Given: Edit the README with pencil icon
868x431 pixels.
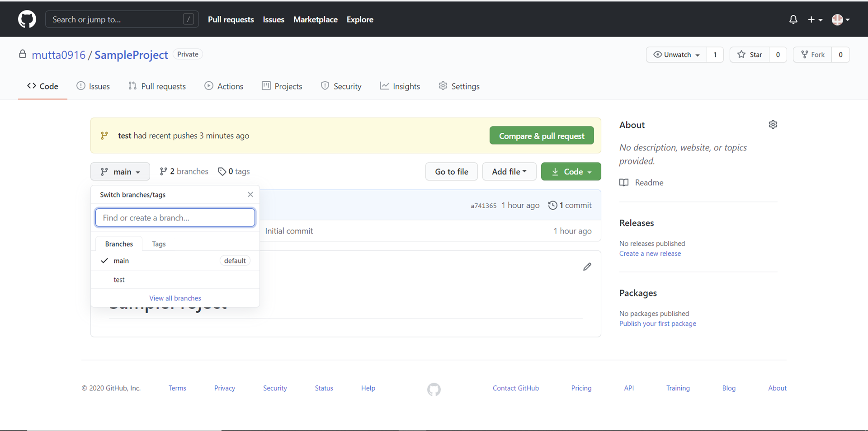Looking at the screenshot, I should click(587, 267).
